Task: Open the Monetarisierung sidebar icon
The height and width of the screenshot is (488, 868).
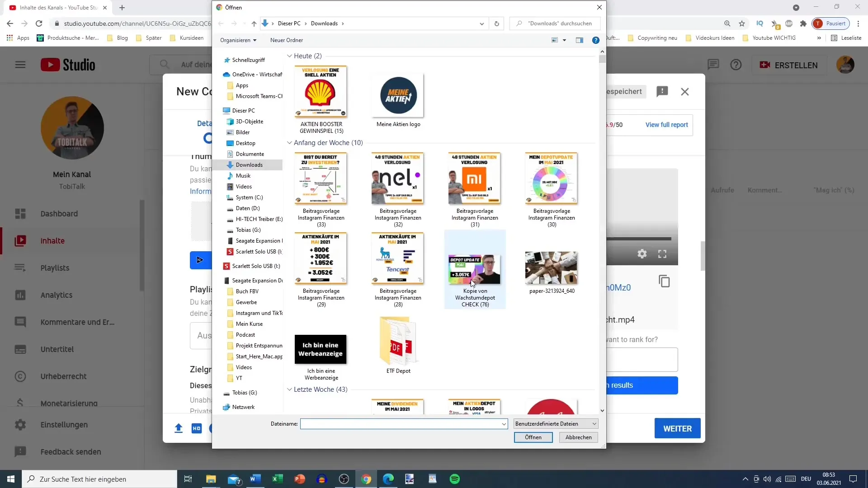Action: [20, 403]
